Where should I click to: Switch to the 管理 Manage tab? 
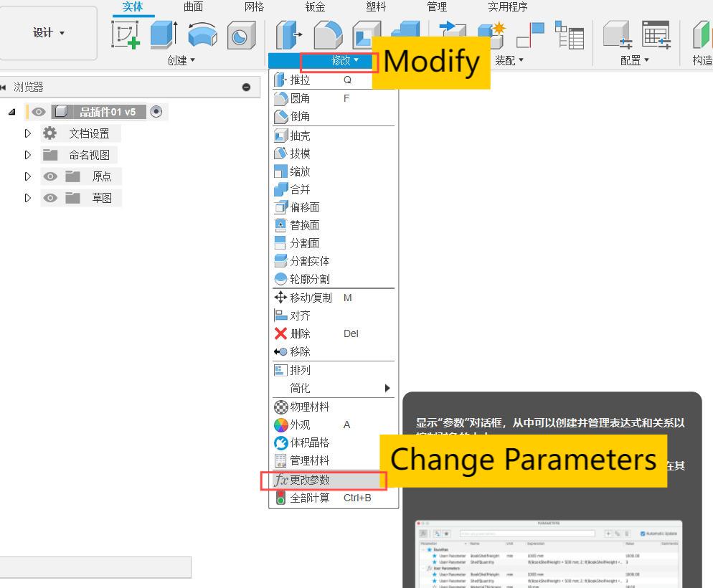click(x=437, y=7)
